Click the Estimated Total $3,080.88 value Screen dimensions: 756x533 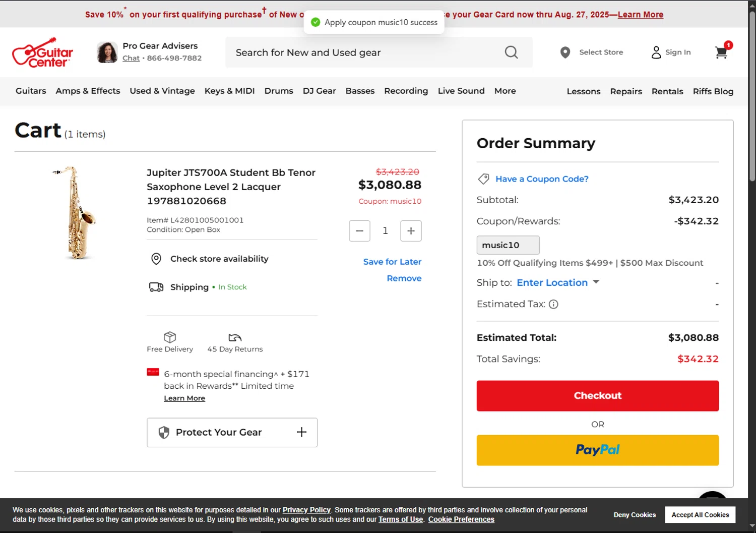[x=694, y=338]
